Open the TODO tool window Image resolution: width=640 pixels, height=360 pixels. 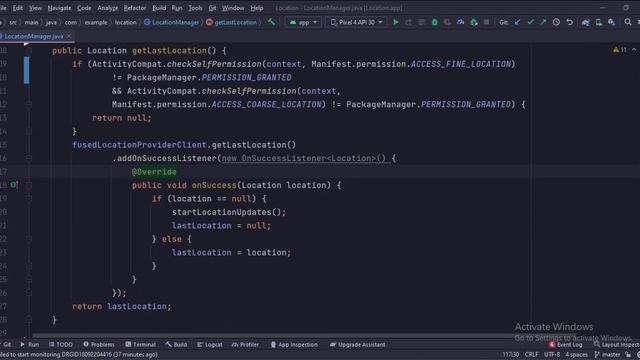point(61,344)
